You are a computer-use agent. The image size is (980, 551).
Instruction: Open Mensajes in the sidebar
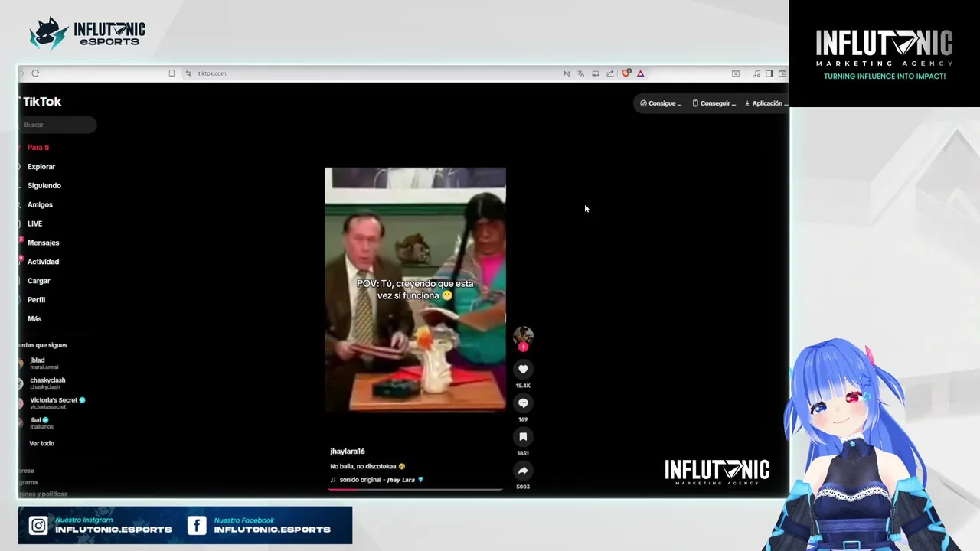43,243
